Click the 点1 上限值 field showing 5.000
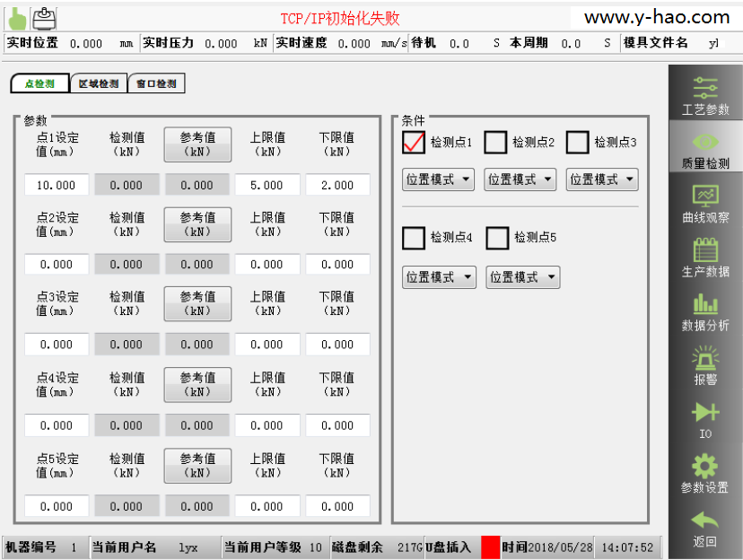Screen dimensions: 743x560 [x=267, y=186]
